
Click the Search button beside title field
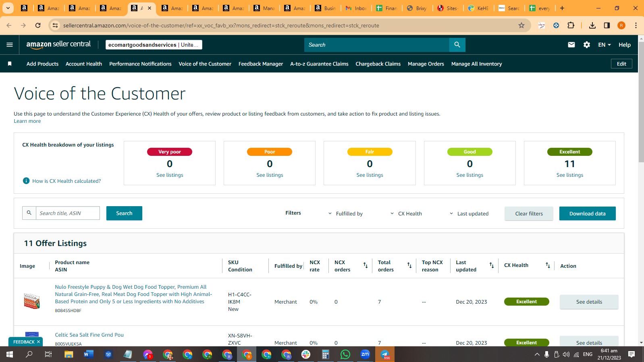click(124, 213)
